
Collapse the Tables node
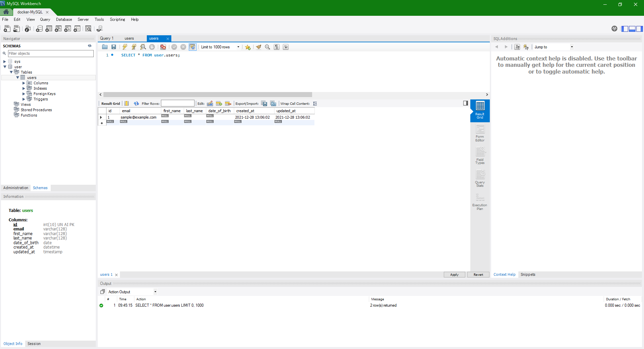pos(11,72)
